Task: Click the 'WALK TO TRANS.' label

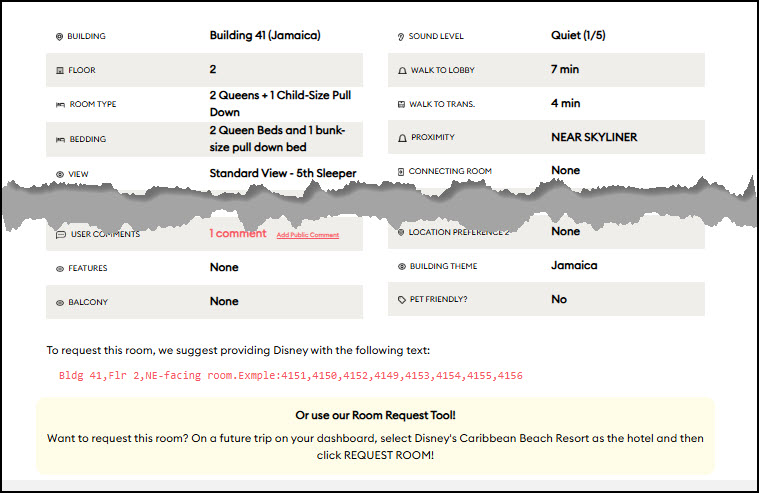Action: coord(442,104)
